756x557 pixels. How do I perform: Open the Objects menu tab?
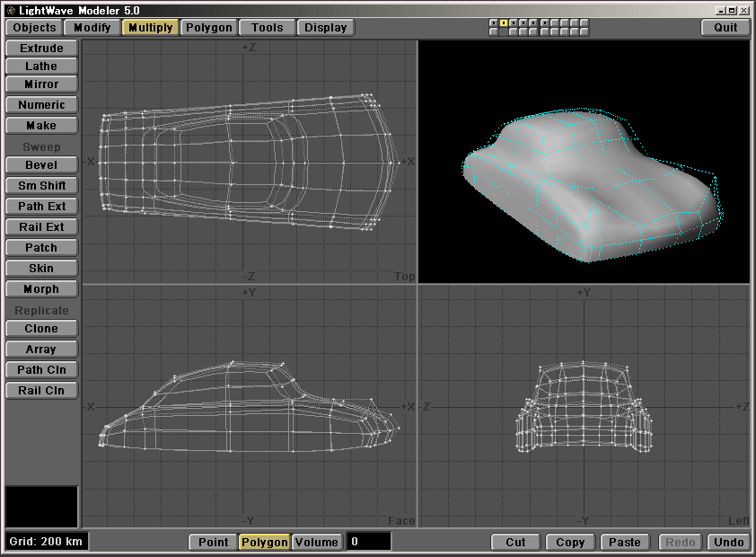click(34, 27)
